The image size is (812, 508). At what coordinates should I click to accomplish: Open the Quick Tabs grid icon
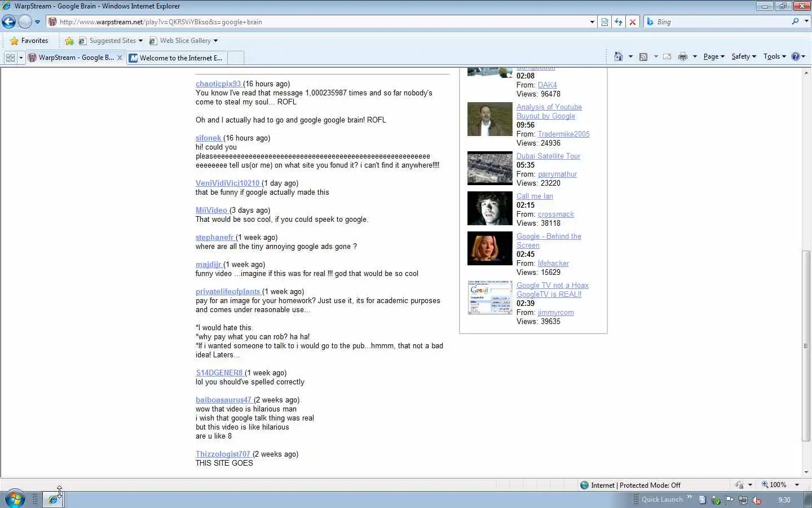coord(10,58)
